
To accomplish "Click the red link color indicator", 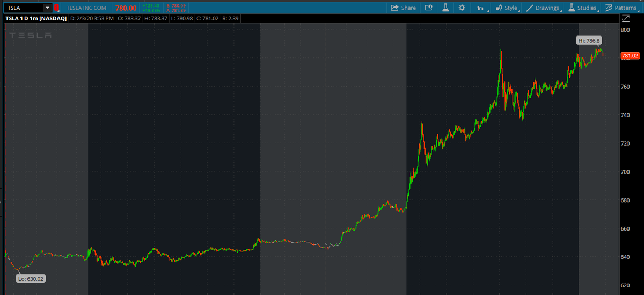I will (56, 8).
